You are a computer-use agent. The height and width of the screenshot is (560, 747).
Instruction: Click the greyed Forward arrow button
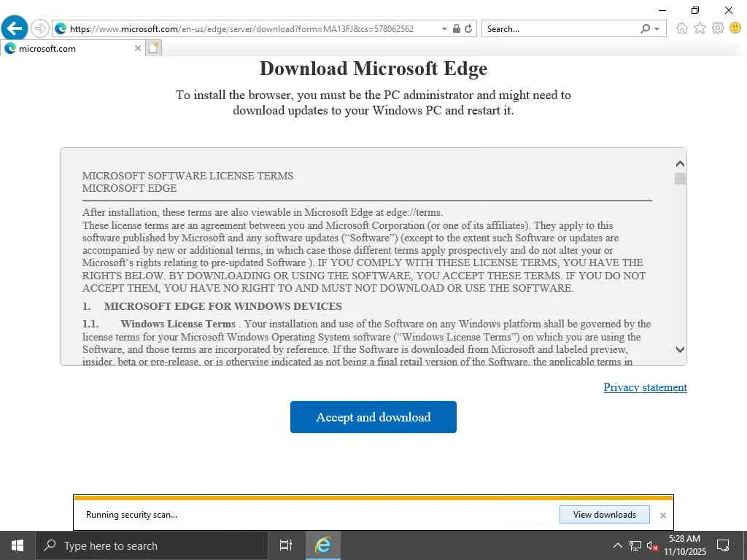pos(40,28)
